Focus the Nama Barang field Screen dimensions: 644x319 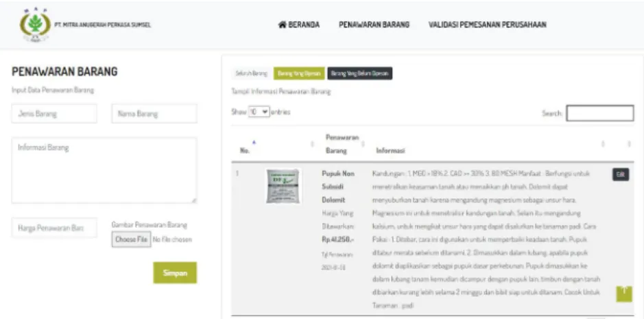click(154, 113)
